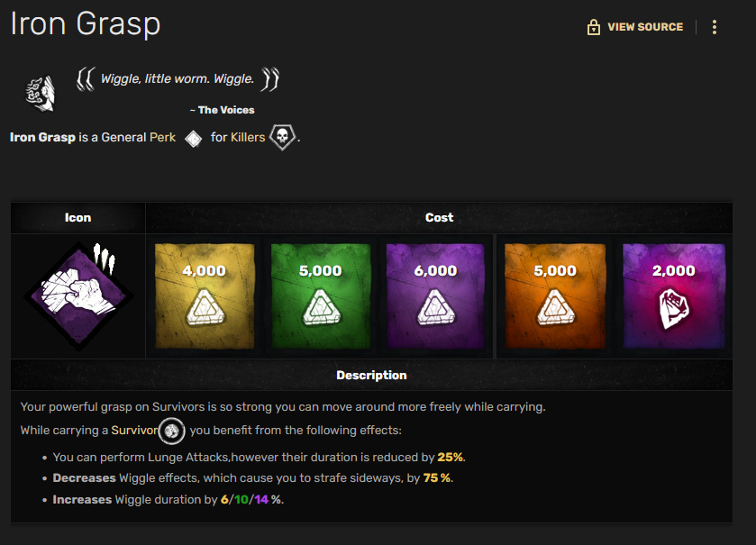
Task: Click The Entity portrait icon near the quote
Action: click(x=40, y=94)
